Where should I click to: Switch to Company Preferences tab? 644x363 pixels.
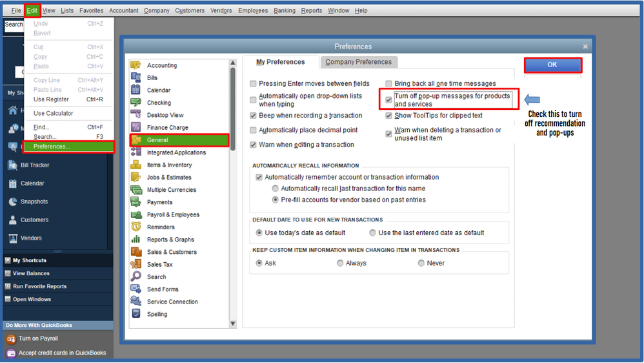coord(359,62)
